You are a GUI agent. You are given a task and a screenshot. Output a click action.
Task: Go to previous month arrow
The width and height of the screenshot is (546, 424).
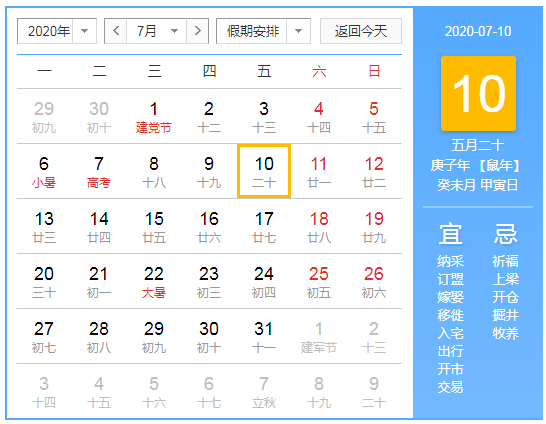(x=116, y=31)
